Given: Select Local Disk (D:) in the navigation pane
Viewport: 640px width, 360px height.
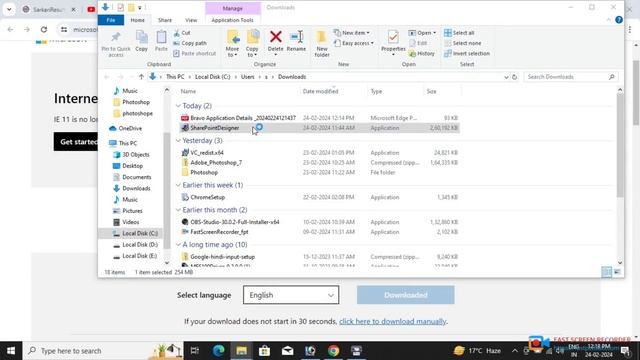Looking at the screenshot, I should tap(140, 244).
